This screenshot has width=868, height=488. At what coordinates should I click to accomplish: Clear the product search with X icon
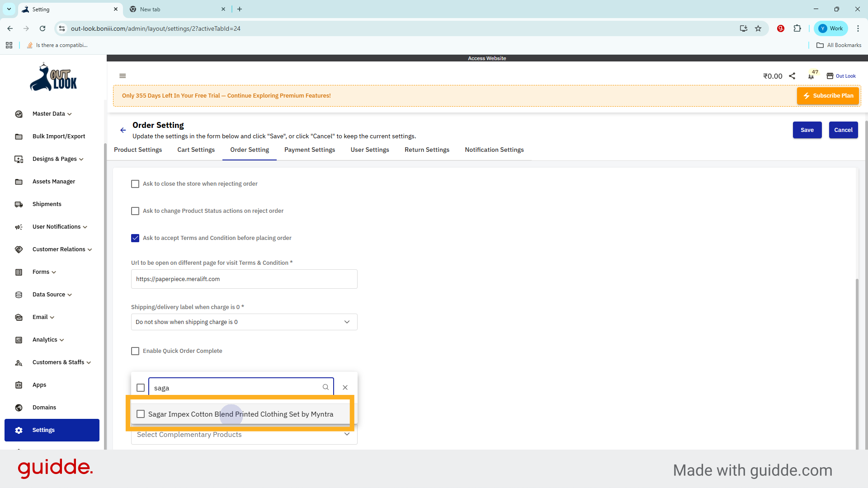345,387
